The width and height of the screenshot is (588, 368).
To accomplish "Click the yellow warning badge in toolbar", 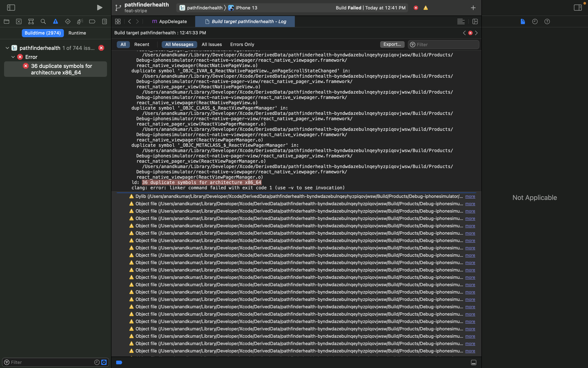I will point(426,8).
